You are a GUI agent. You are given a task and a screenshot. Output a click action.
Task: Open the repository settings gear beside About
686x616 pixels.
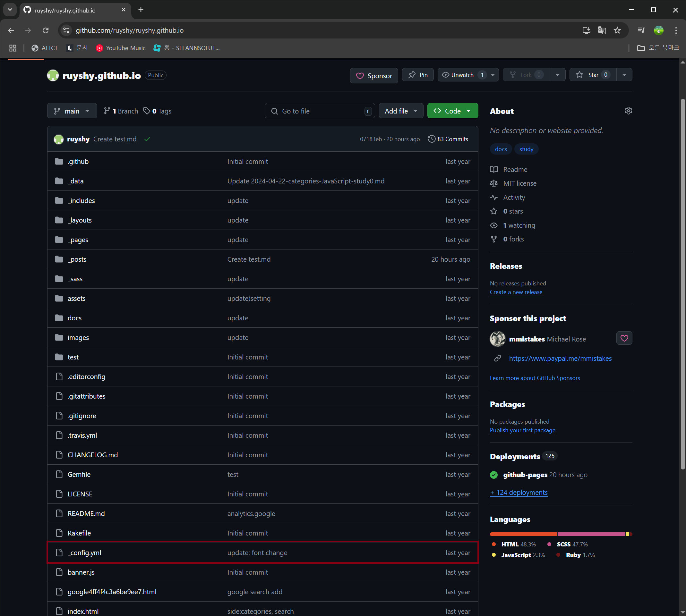(x=629, y=110)
